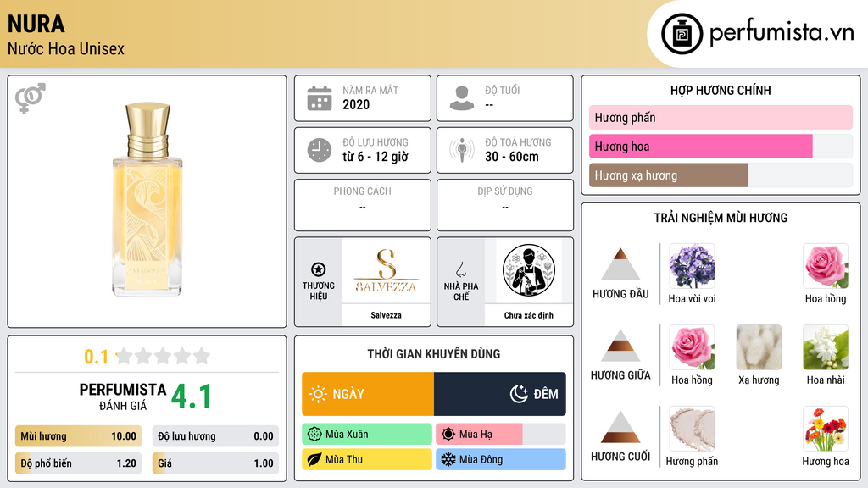868x488 pixels.
Task: Click the Mùa Đông season bar
Action: click(x=500, y=459)
